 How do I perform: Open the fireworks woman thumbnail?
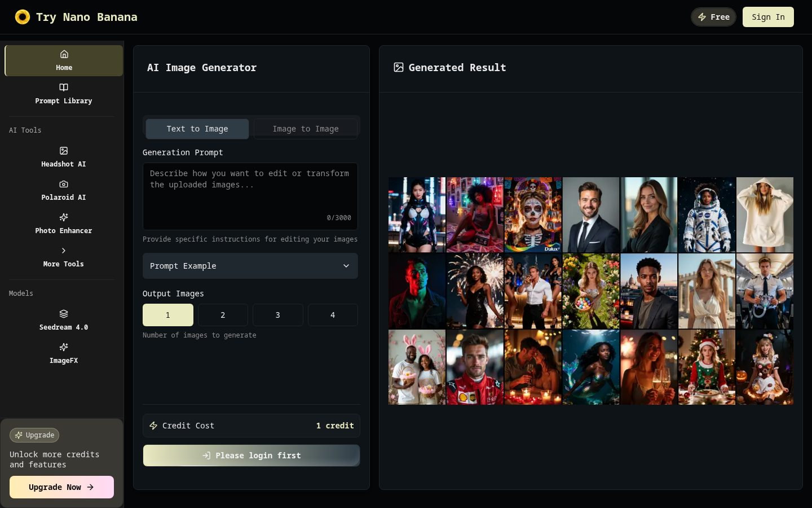coord(475,291)
